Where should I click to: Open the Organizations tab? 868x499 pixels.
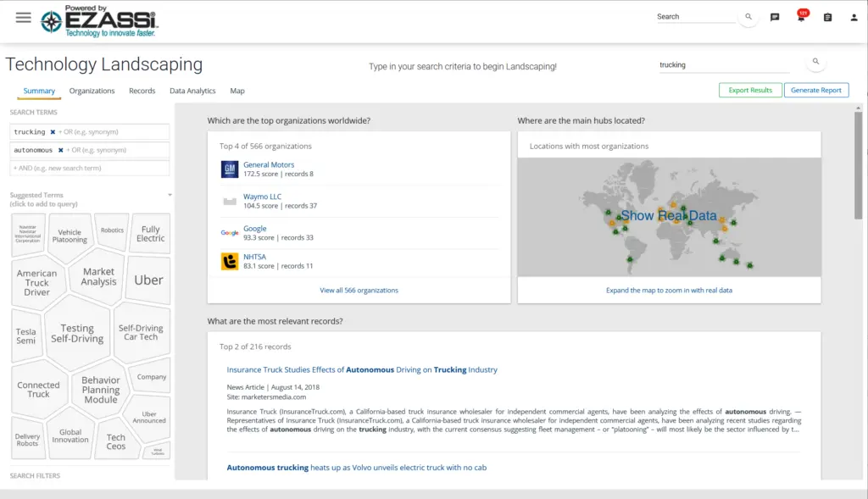tap(92, 91)
